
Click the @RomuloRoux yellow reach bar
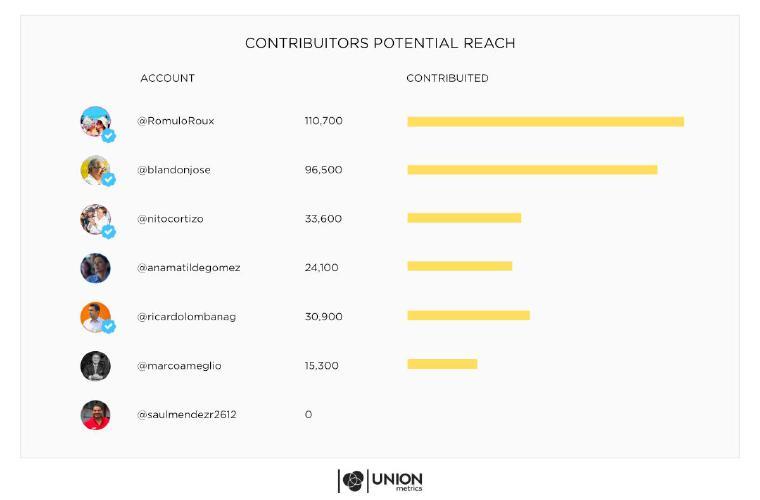545,122
